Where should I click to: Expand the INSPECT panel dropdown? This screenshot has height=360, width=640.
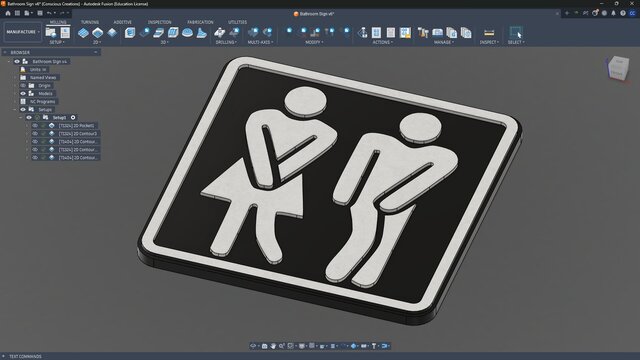(x=489, y=42)
